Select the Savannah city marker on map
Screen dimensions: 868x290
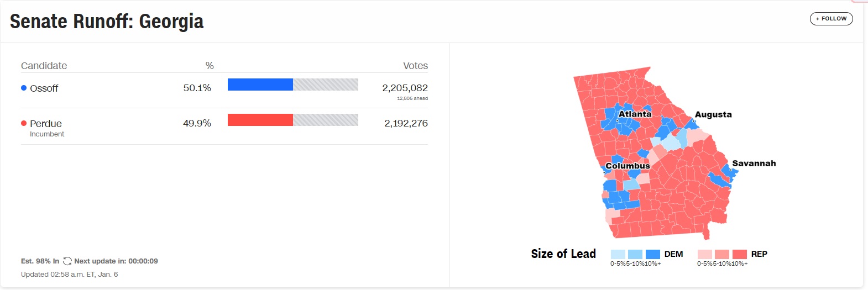(731, 170)
